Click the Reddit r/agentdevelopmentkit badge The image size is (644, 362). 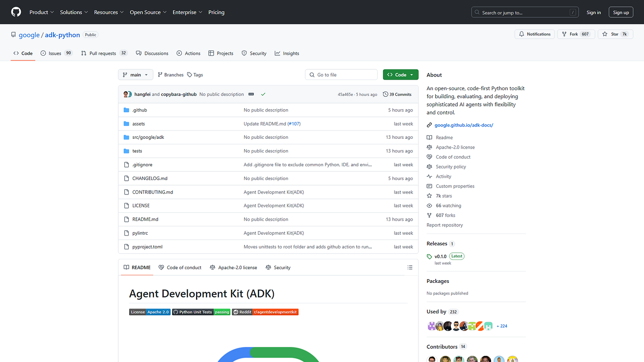[265, 312]
